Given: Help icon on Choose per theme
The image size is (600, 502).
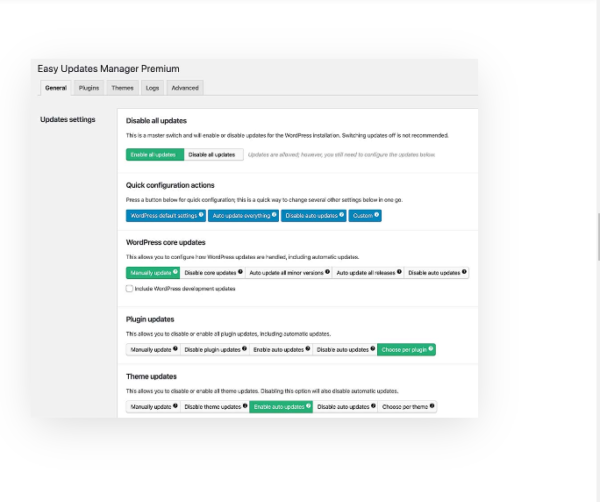Looking at the screenshot, I should pyautogui.click(x=432, y=406).
